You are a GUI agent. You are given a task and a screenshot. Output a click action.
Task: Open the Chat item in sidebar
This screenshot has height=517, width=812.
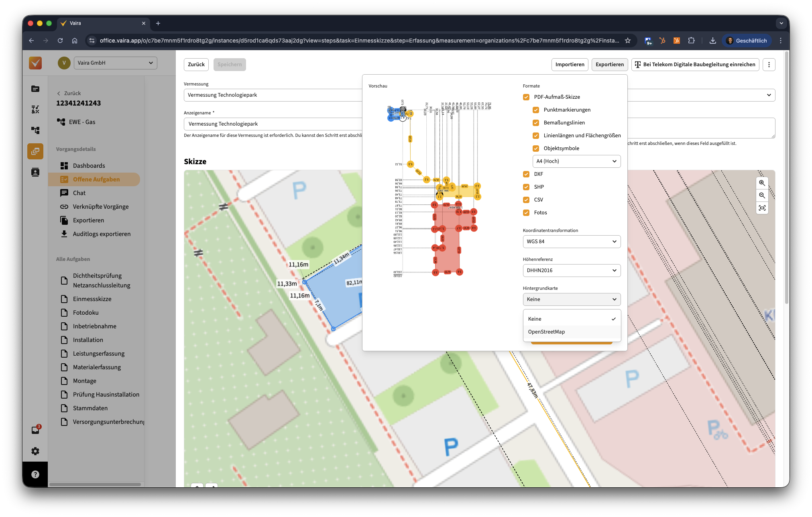[x=79, y=193]
